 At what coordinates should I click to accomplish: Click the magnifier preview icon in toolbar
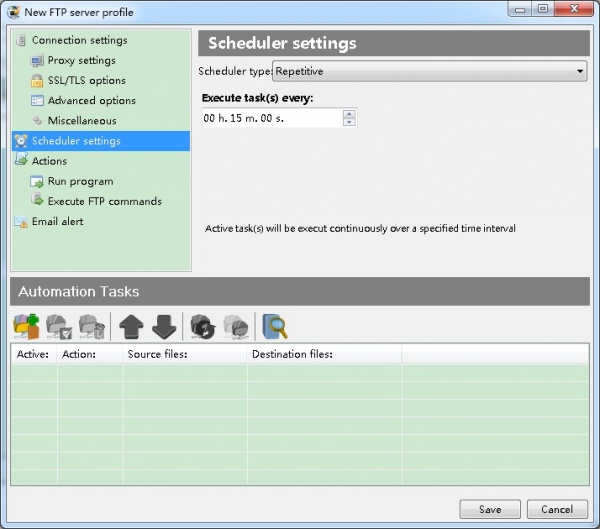pyautogui.click(x=273, y=326)
